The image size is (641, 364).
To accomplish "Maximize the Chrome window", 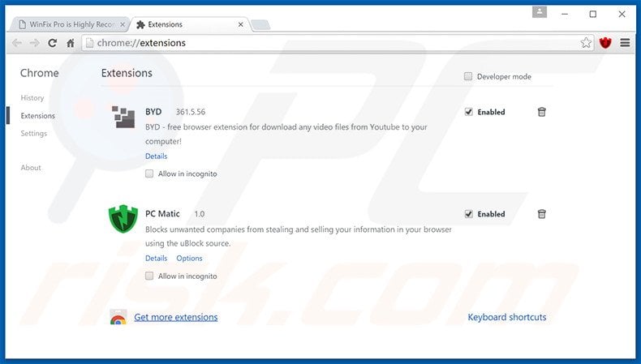I will coord(593,15).
